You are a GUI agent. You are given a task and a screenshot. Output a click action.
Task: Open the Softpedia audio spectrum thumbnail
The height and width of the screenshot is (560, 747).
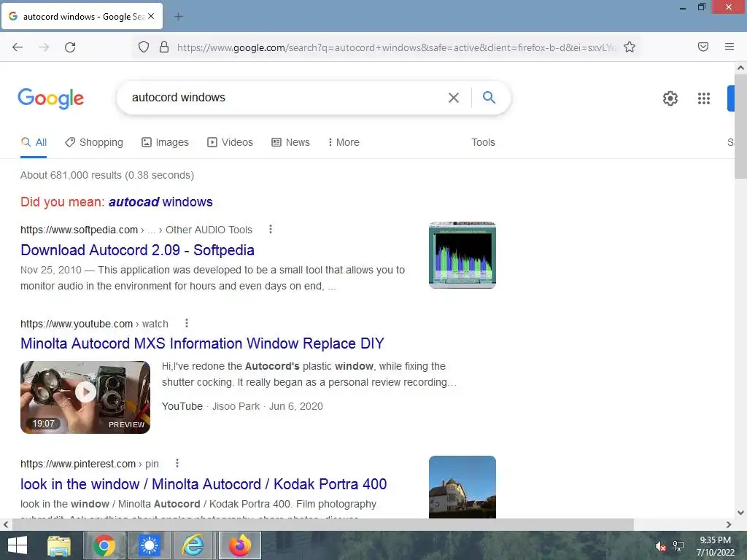462,254
